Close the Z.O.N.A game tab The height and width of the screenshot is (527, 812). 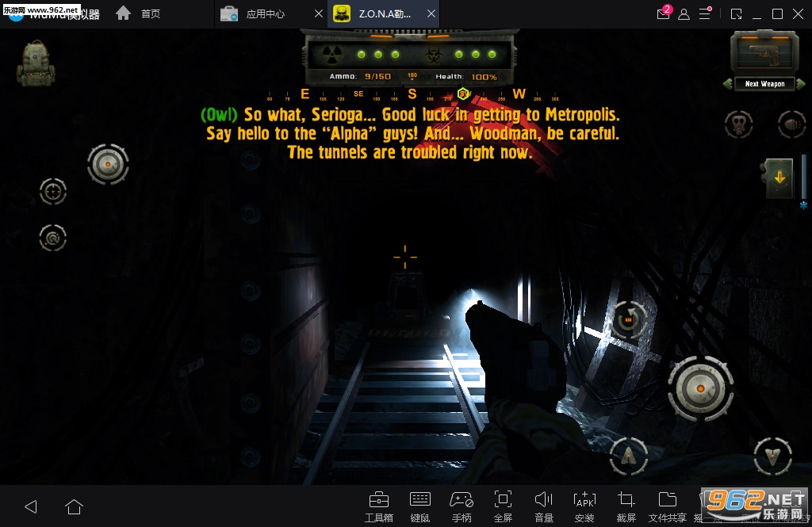[x=431, y=14]
